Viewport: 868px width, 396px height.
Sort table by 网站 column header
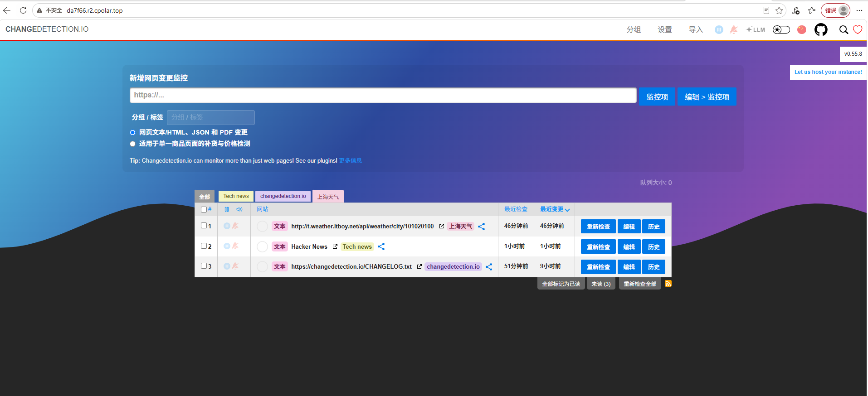(x=263, y=209)
